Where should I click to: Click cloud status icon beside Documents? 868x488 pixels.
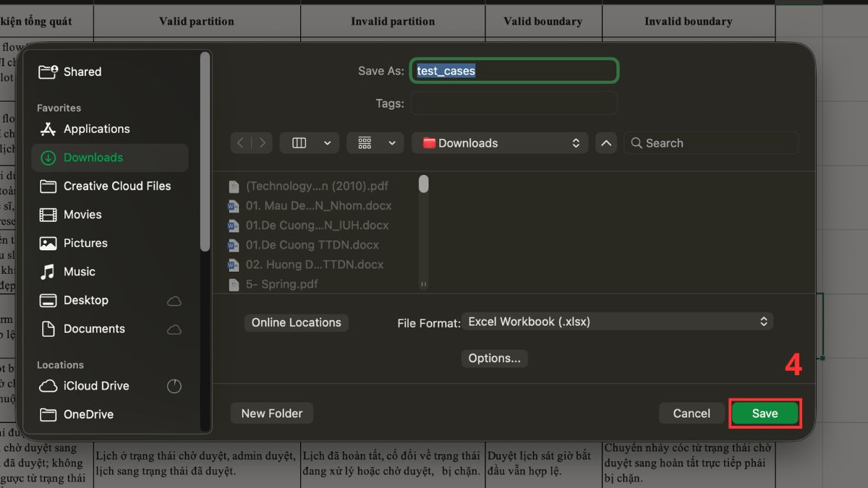(x=174, y=329)
